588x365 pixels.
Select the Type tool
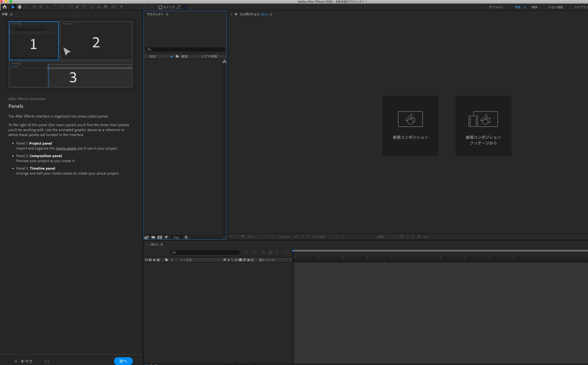click(x=84, y=7)
